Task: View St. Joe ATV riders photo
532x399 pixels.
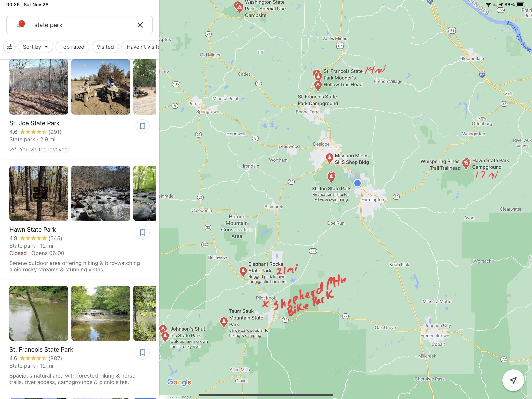Action: pyautogui.click(x=100, y=87)
